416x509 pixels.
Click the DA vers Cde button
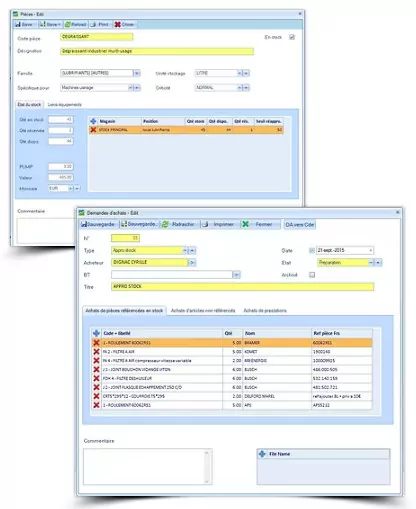[299, 224]
